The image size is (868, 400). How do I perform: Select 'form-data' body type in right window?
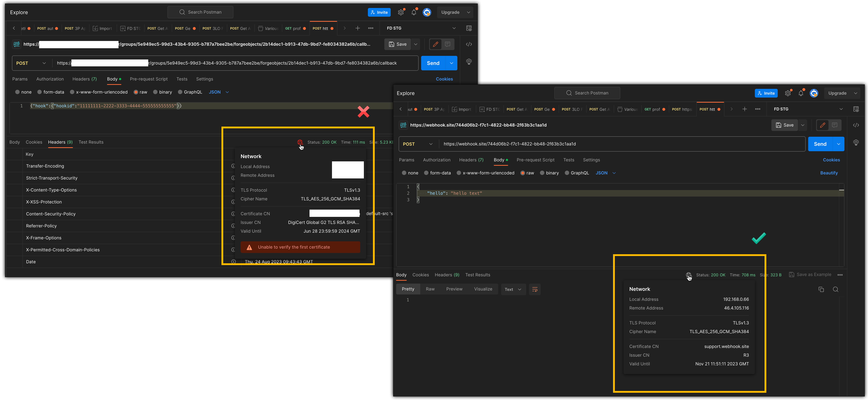tap(437, 173)
